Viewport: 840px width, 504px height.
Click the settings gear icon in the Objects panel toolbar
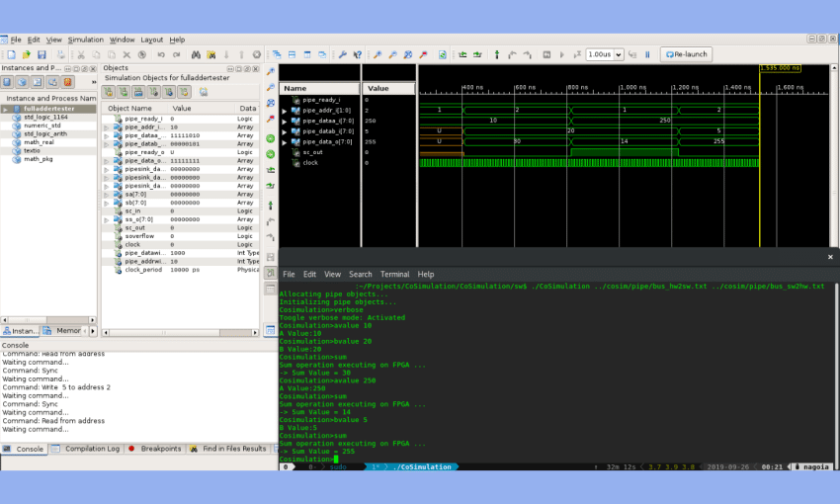(x=203, y=91)
